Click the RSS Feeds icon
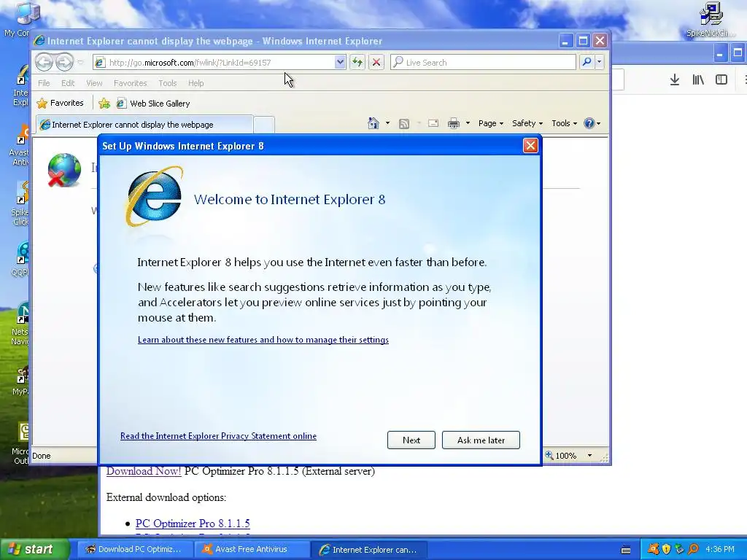The image size is (747, 560). coord(404,124)
